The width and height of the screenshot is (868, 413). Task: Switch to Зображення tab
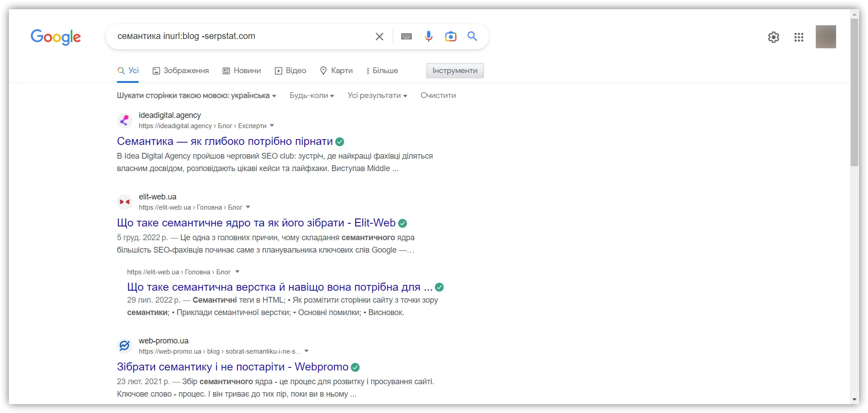pos(181,71)
